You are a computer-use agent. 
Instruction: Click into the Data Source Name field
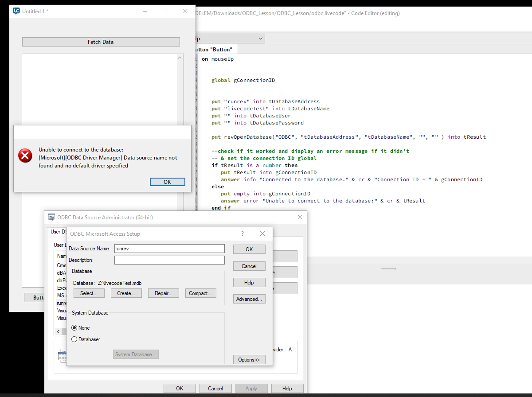click(169, 249)
